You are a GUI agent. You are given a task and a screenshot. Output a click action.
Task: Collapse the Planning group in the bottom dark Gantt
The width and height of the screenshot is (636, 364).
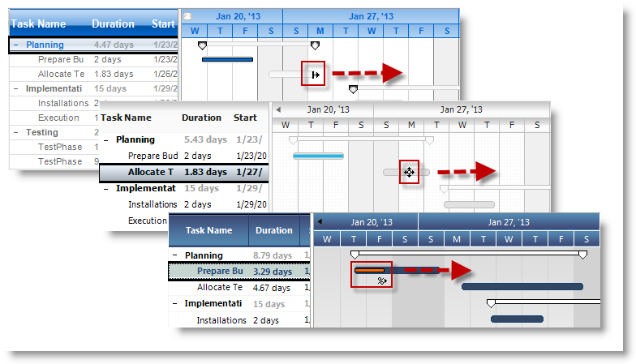175,256
